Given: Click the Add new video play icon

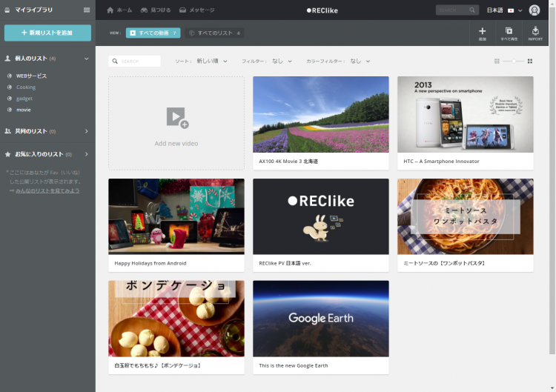Looking at the screenshot, I should click(x=177, y=118).
